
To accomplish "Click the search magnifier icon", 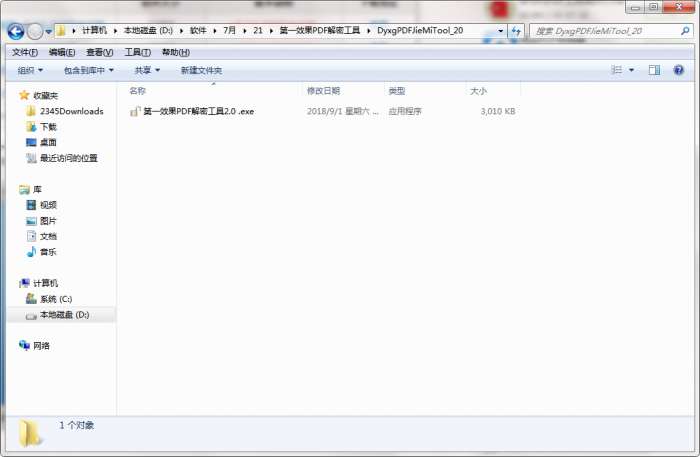I will (x=685, y=31).
